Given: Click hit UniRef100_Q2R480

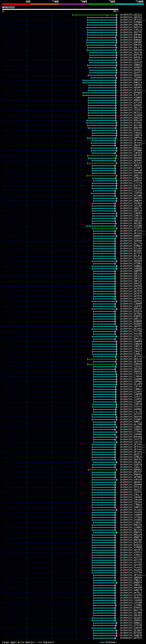Looking at the screenshot, I should [131, 105].
